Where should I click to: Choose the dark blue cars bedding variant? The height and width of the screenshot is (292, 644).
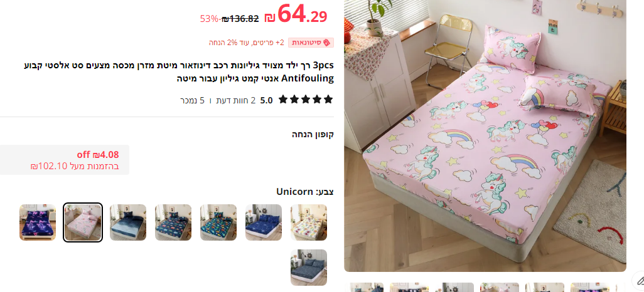pos(173,222)
